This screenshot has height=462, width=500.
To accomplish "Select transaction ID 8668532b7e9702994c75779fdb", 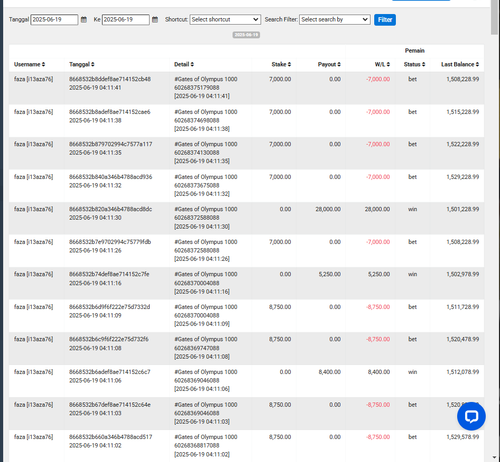I will pos(110,242).
